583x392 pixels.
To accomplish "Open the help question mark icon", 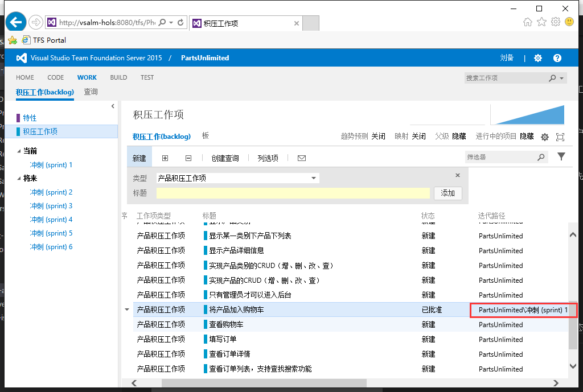I will click(557, 58).
